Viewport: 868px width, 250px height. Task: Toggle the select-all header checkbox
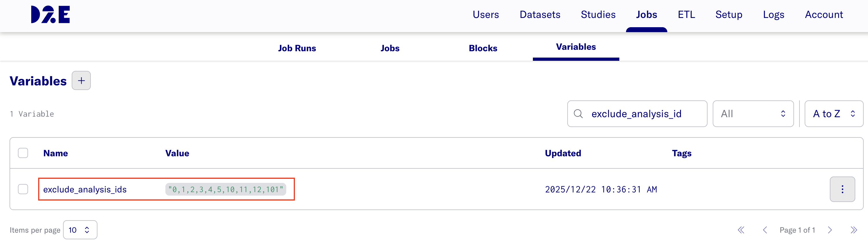tap(23, 153)
